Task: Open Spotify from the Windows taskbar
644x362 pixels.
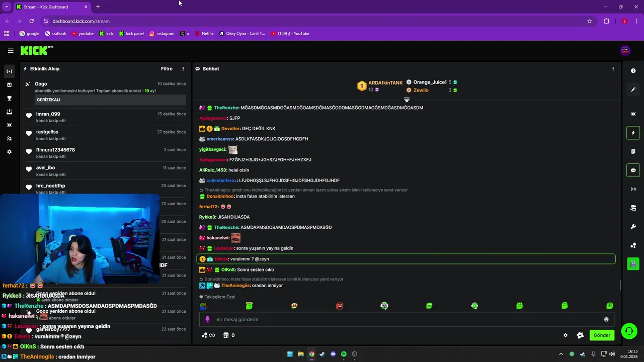Action: click(x=344, y=354)
